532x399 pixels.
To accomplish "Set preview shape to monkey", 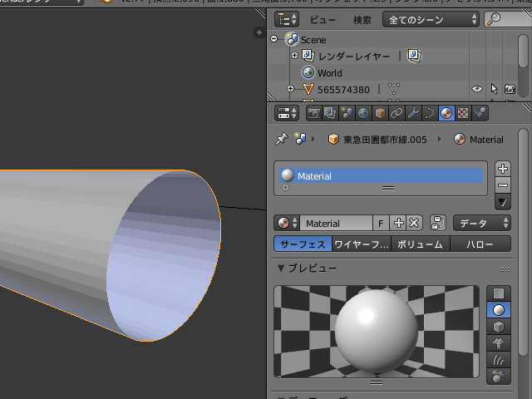I will click(x=499, y=343).
